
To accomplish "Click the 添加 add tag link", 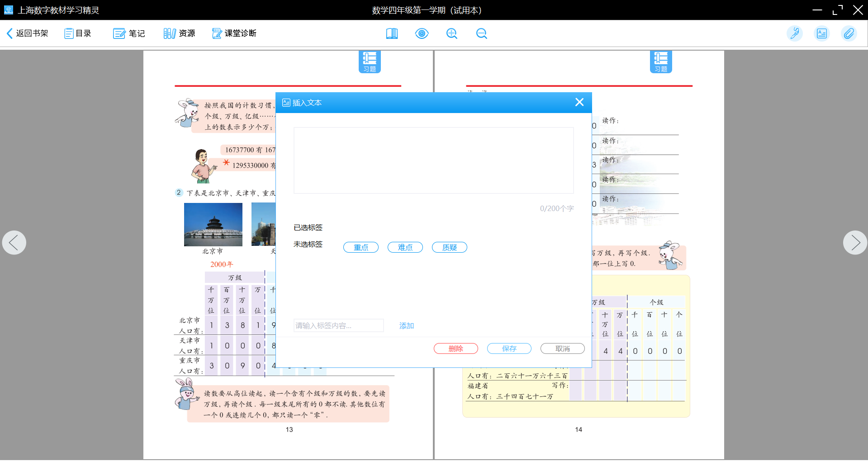I will (406, 326).
